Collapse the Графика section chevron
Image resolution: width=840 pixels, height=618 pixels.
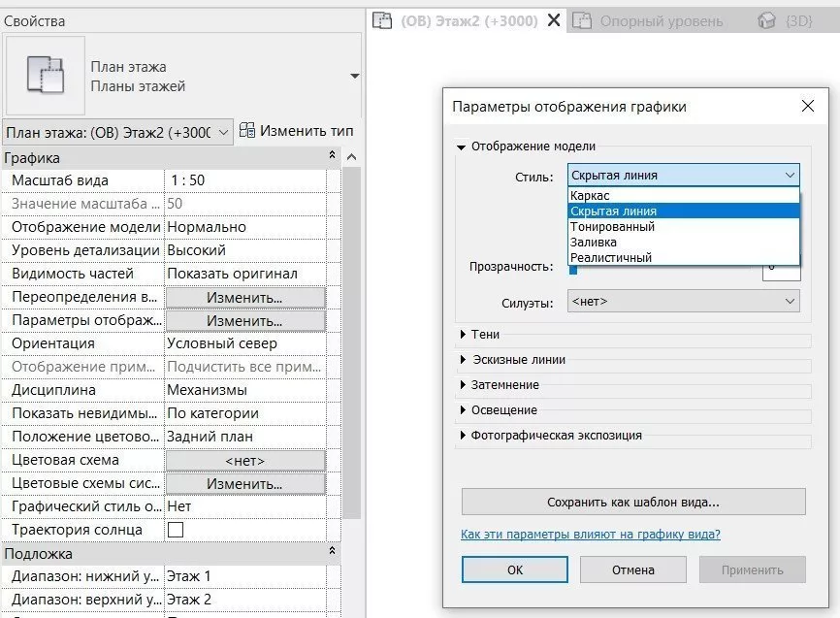(333, 157)
